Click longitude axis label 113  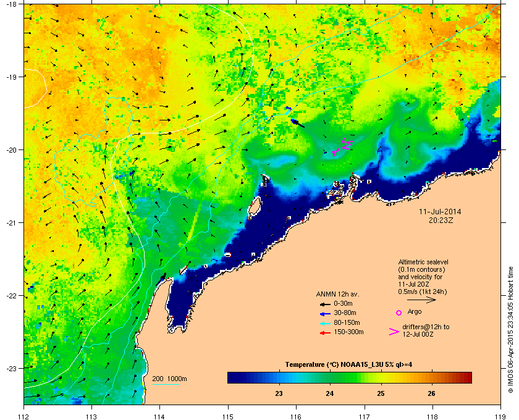(91, 417)
